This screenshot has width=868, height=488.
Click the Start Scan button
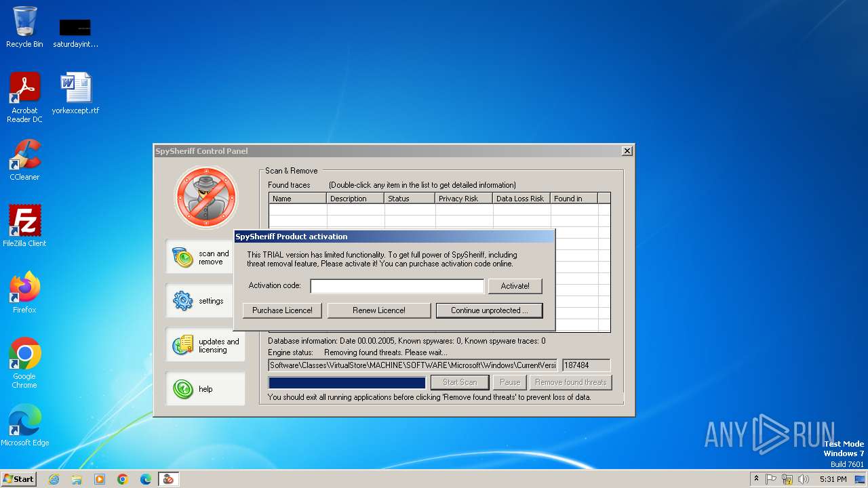(x=459, y=382)
